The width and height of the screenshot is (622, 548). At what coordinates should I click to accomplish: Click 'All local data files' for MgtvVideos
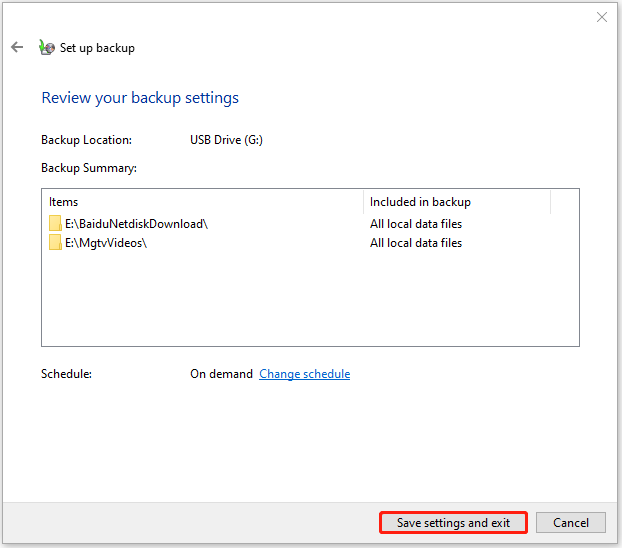tap(416, 243)
